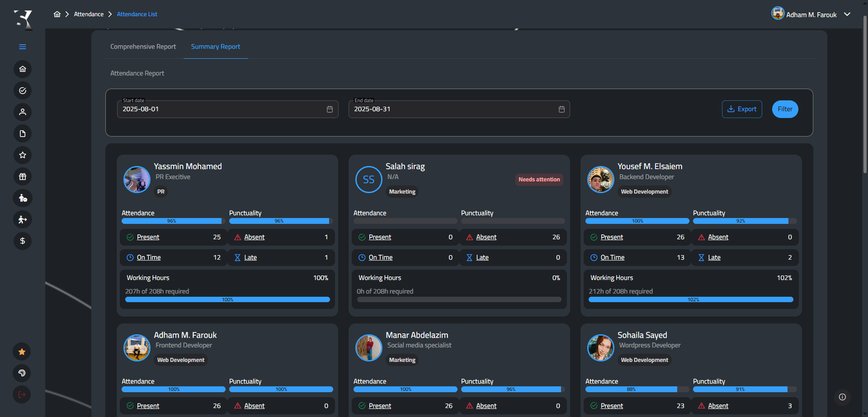This screenshot has height=417, width=868.
Task: Open the dollar sign sidebar icon
Action: (22, 241)
